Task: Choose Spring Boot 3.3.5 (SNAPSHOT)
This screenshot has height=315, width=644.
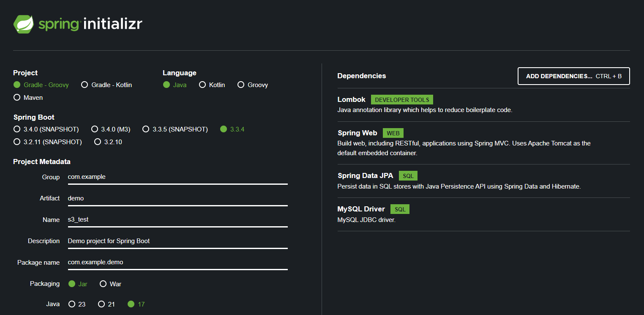Action: pos(175,129)
